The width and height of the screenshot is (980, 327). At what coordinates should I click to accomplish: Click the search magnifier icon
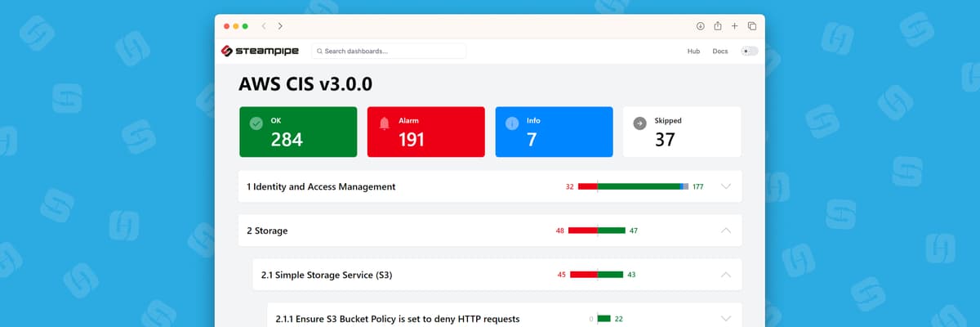tap(318, 51)
